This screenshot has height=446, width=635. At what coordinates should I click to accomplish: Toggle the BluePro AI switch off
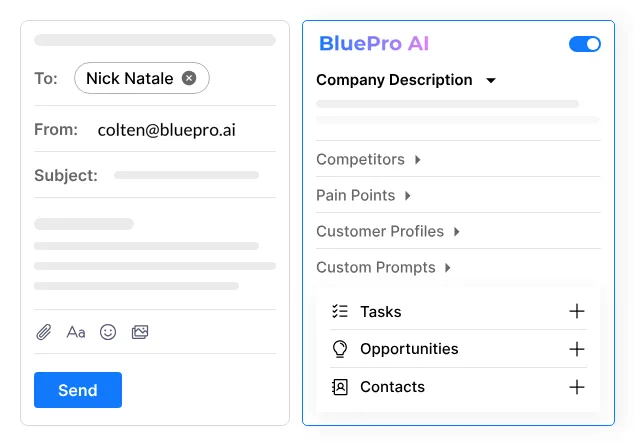(585, 44)
